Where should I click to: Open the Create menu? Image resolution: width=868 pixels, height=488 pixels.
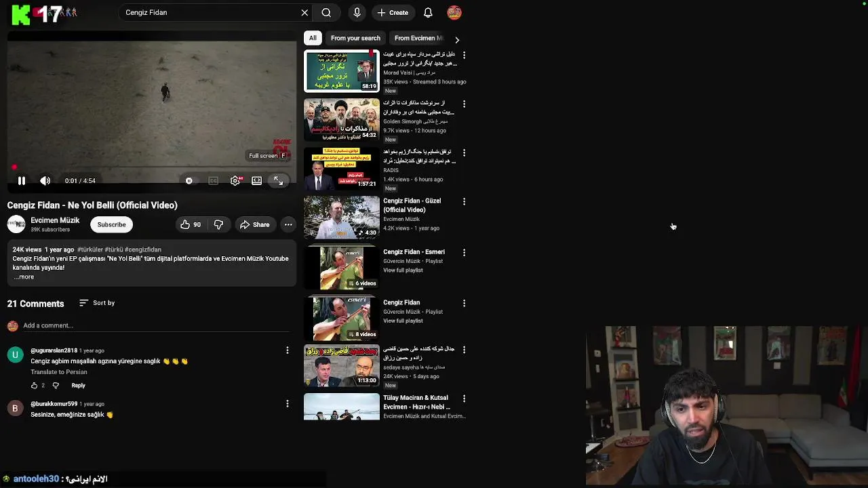(x=393, y=12)
